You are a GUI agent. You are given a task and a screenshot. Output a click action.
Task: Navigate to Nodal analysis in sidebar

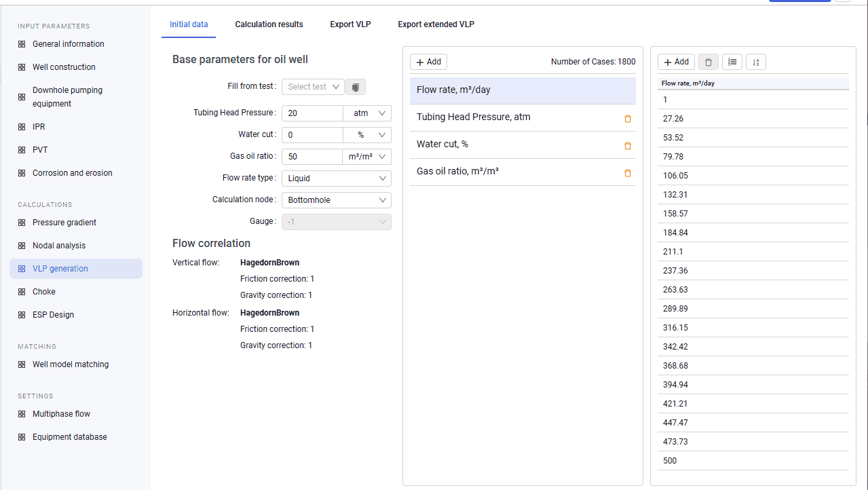click(x=59, y=246)
